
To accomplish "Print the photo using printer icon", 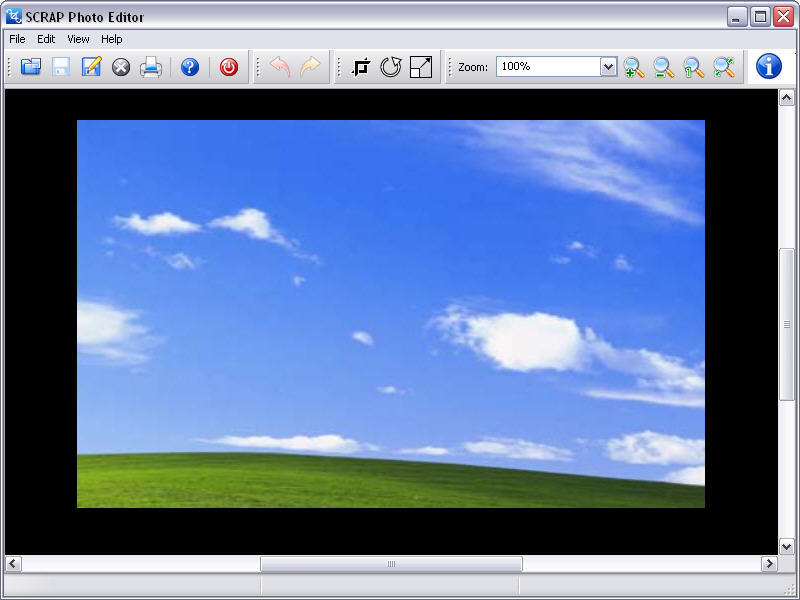I will [151, 67].
